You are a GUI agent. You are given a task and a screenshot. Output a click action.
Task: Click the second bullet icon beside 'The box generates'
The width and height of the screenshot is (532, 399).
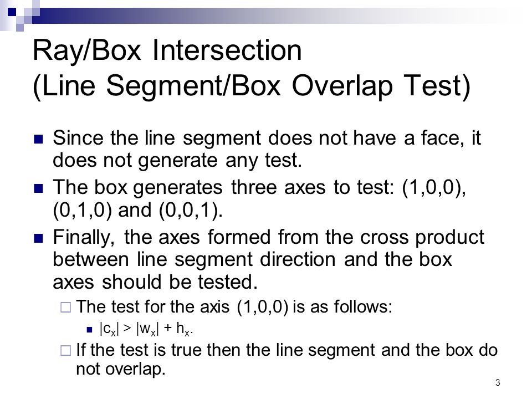(x=39, y=188)
